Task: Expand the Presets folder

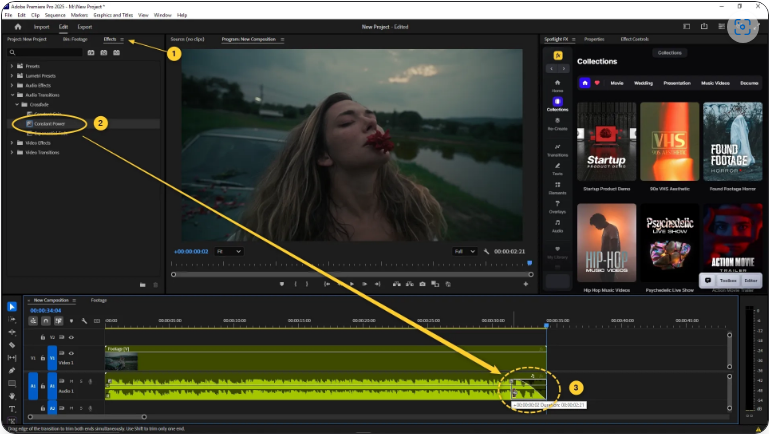Action: coord(12,66)
